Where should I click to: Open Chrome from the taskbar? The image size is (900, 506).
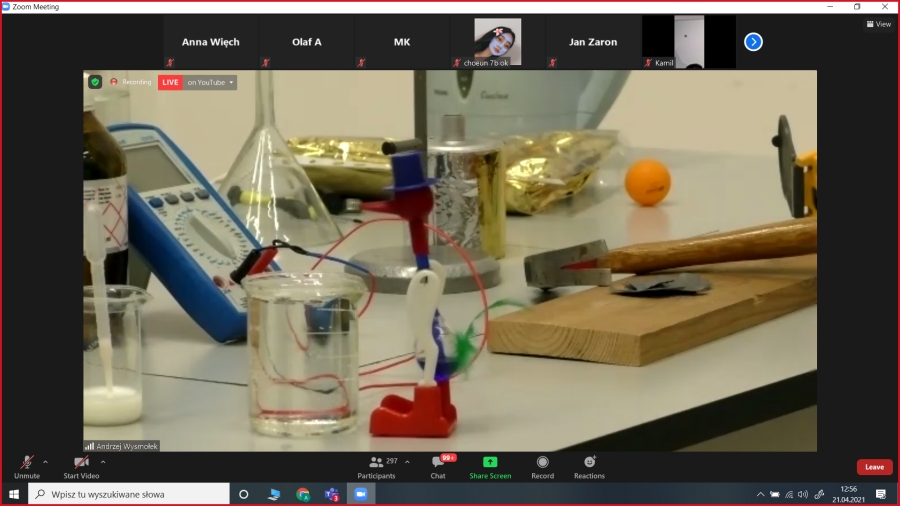coord(302,494)
